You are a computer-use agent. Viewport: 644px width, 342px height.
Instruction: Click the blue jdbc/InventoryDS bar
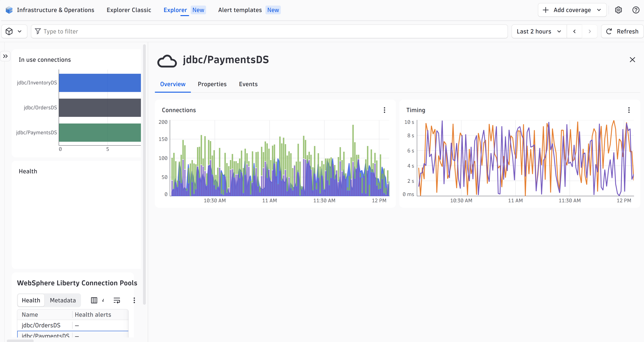[100, 83]
